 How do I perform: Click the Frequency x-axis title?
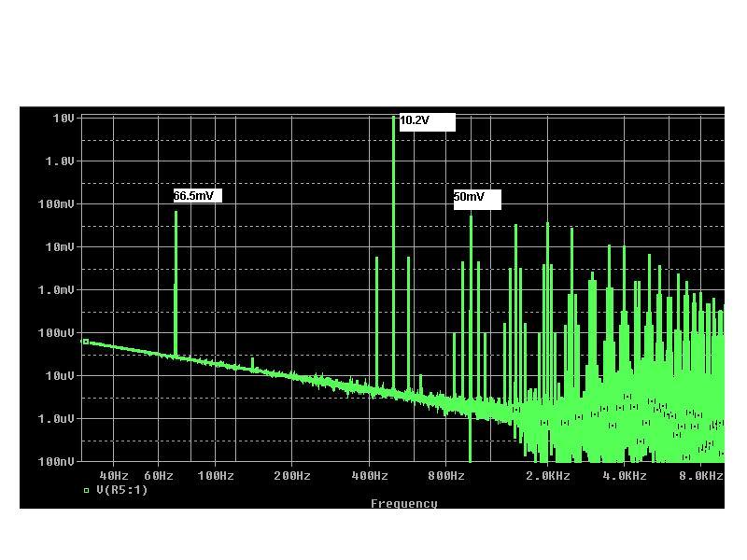[404, 503]
